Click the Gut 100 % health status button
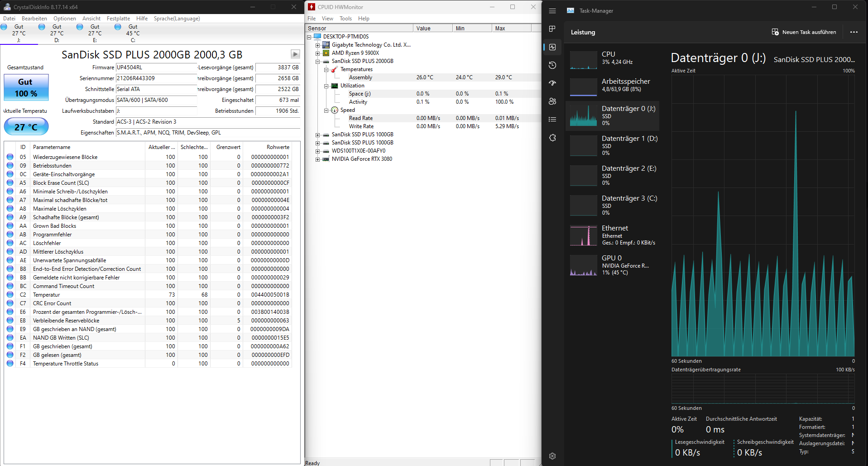Image resolution: width=868 pixels, height=466 pixels. 26,88
